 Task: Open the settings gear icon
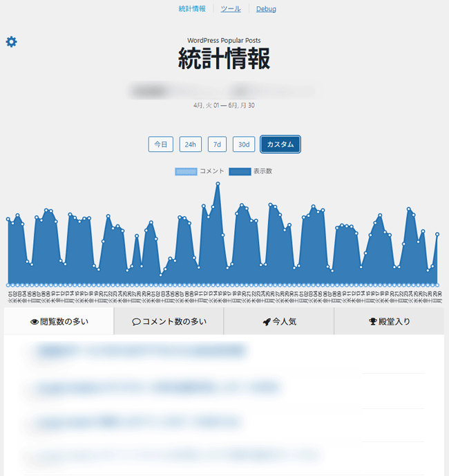point(12,41)
